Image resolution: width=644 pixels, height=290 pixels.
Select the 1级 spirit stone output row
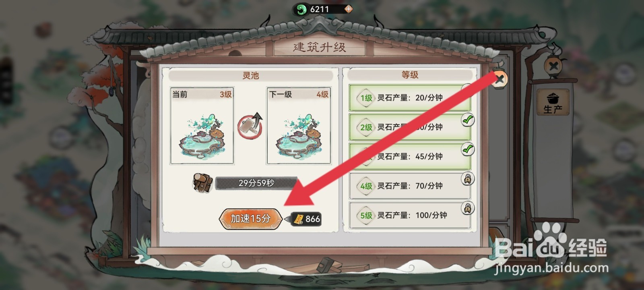click(410, 98)
